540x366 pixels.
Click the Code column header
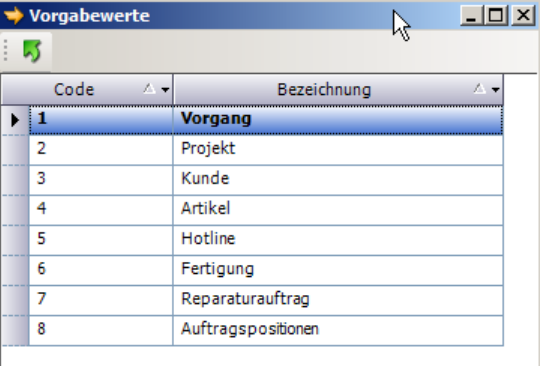tap(87, 90)
